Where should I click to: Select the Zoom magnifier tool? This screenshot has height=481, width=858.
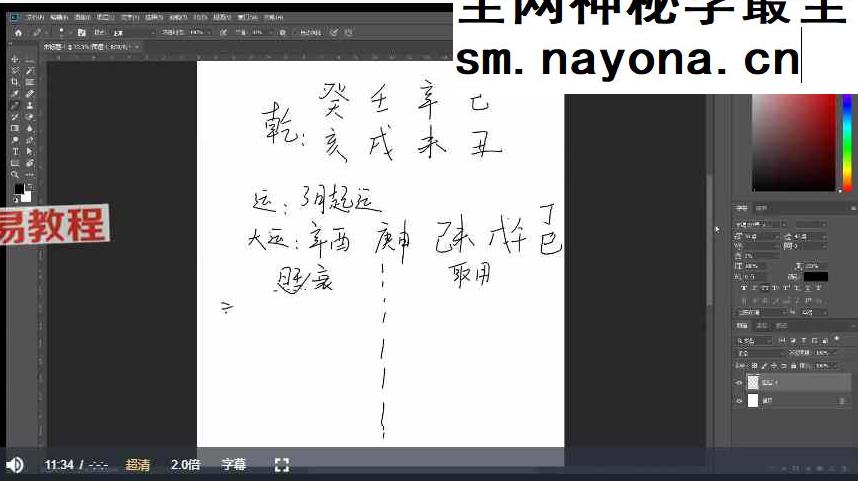[15, 174]
